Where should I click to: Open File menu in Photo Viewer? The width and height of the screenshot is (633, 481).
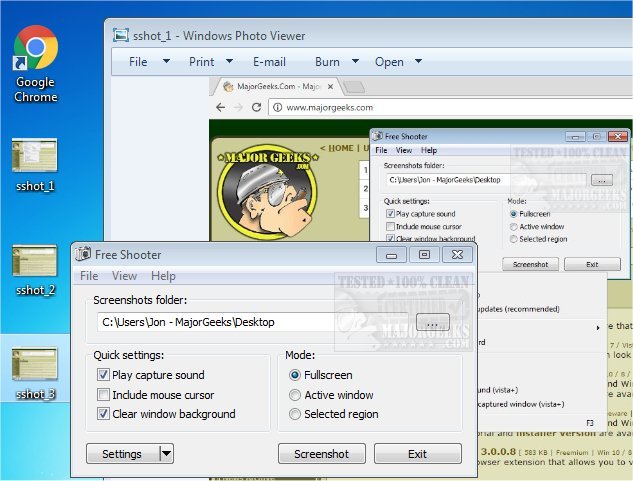tap(138, 62)
